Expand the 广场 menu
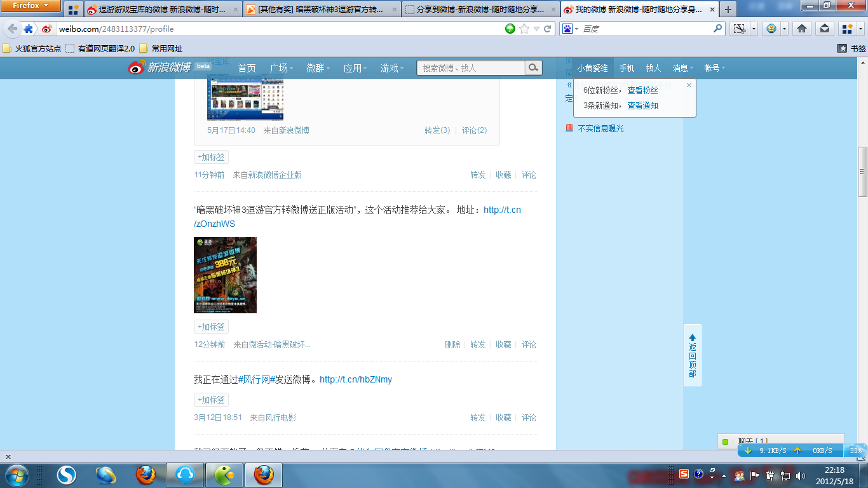 281,68
